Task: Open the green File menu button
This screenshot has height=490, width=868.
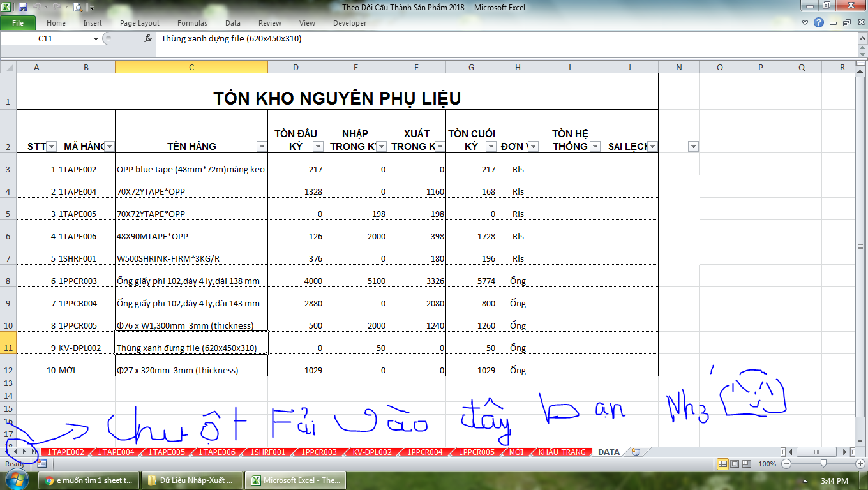Action: pos(18,23)
